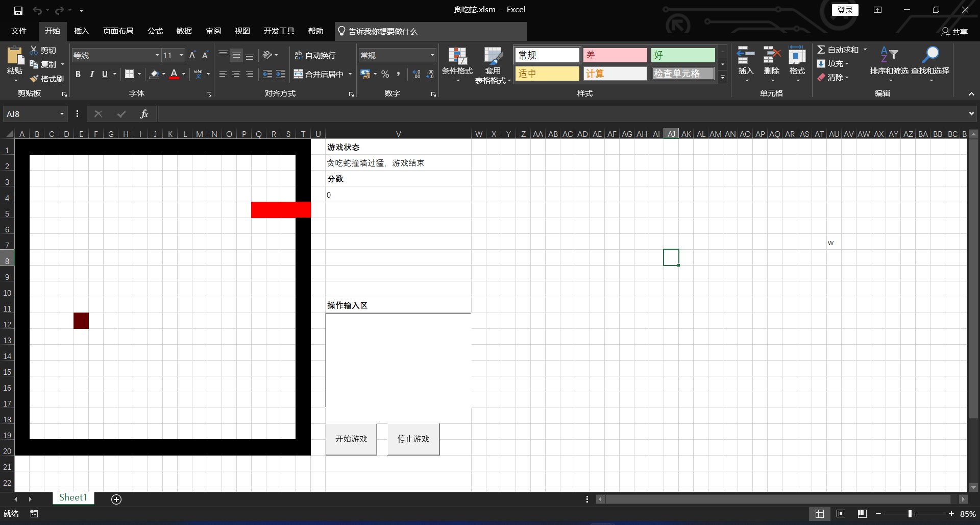Viewport: 980px width, 525px height.
Task: Click decrease decimal places icon
Action: click(430, 74)
